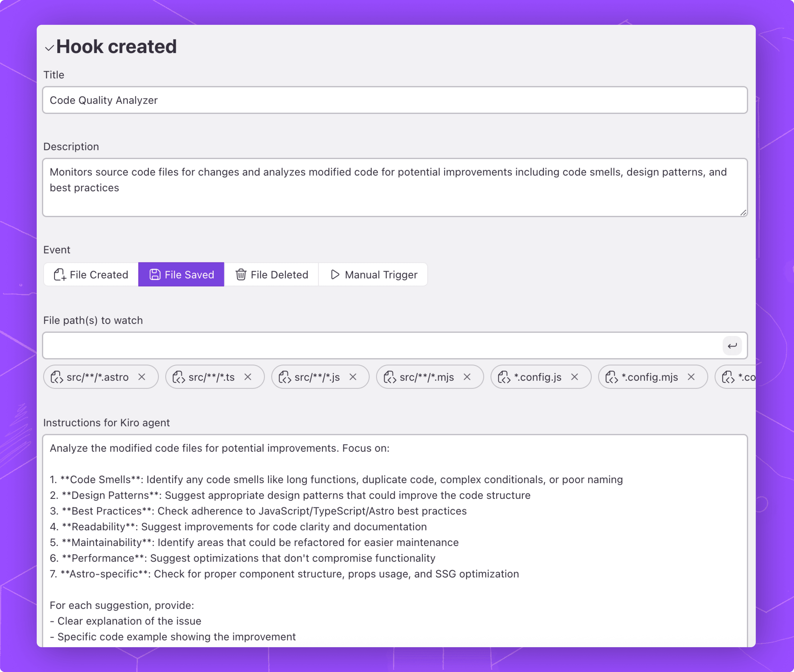Click the file icon on src/**/*.js chip
This screenshot has height=672, width=794.
click(285, 377)
